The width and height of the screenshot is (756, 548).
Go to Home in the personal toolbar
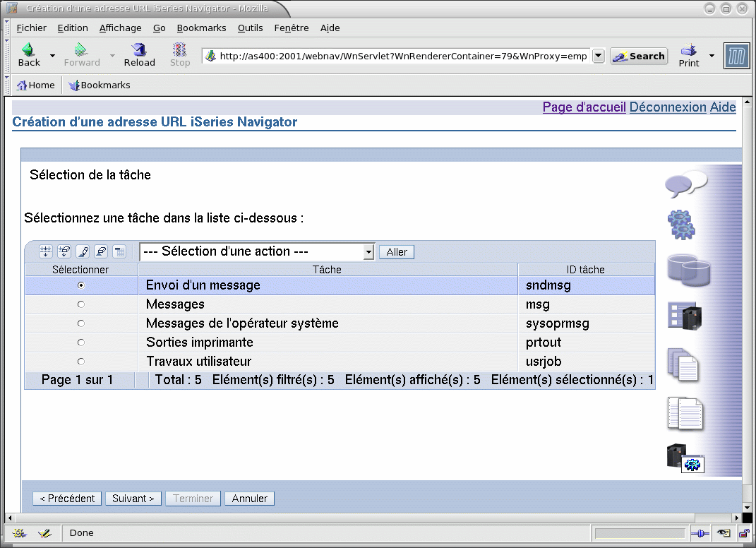36,85
